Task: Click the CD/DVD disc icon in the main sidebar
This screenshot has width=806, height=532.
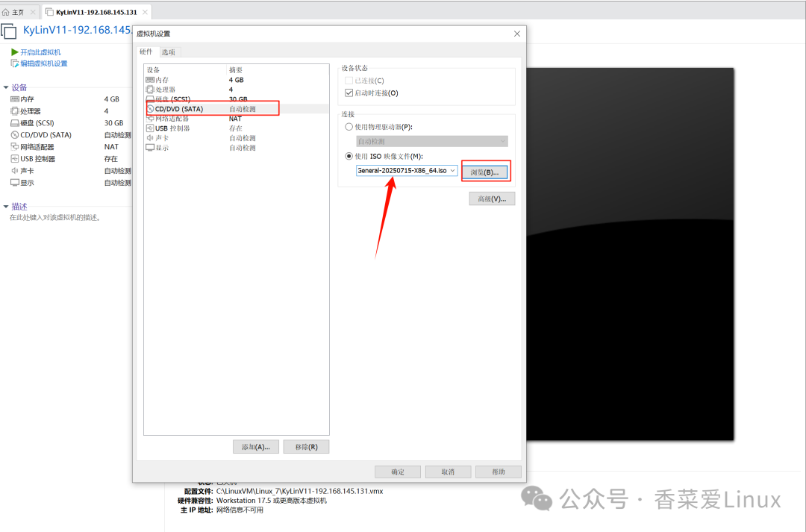Action: point(15,134)
